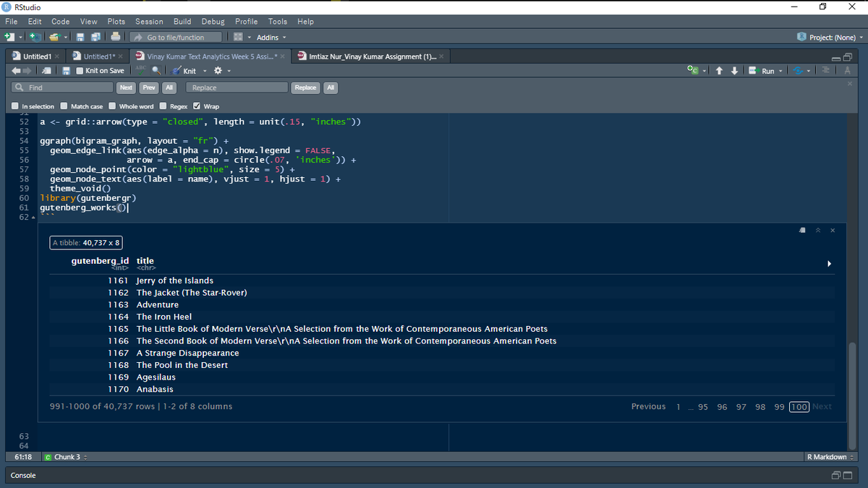Click the Replace button
The height and width of the screenshot is (488, 868).
[305, 87]
